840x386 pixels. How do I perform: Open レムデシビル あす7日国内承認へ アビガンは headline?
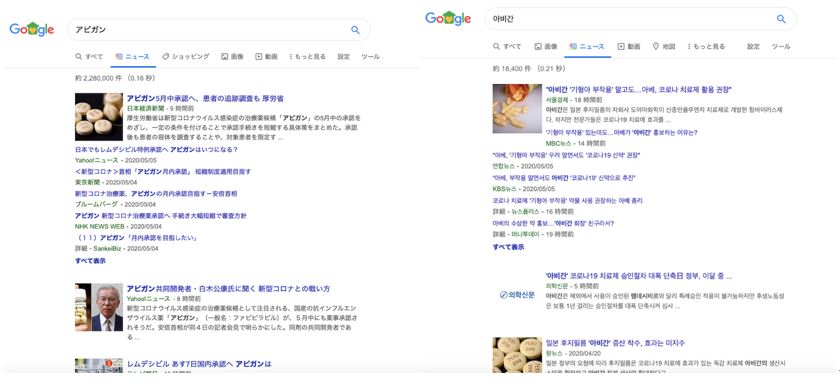click(x=199, y=364)
